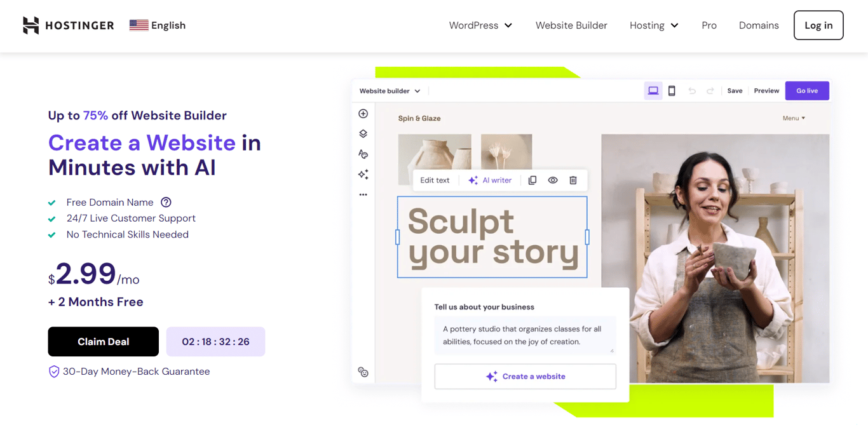This screenshot has width=868, height=439.
Task: Select WordPress in the top navigation
Action: coord(480,25)
